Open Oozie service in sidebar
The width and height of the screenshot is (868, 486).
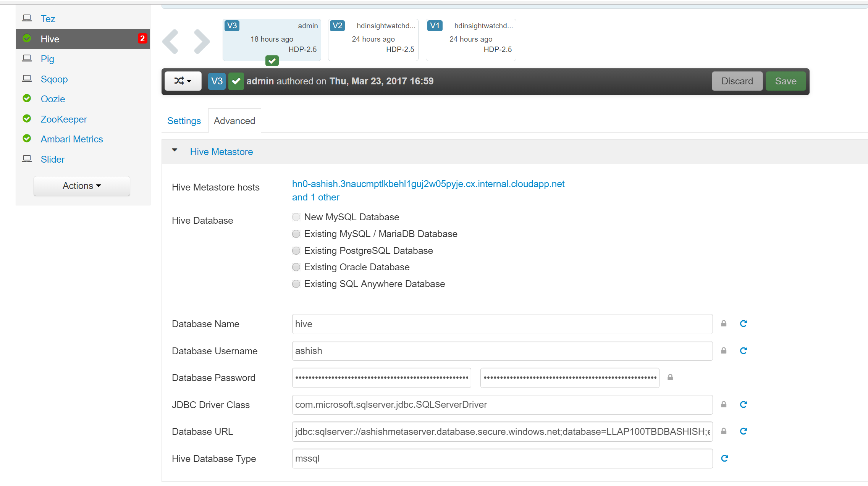53,99
